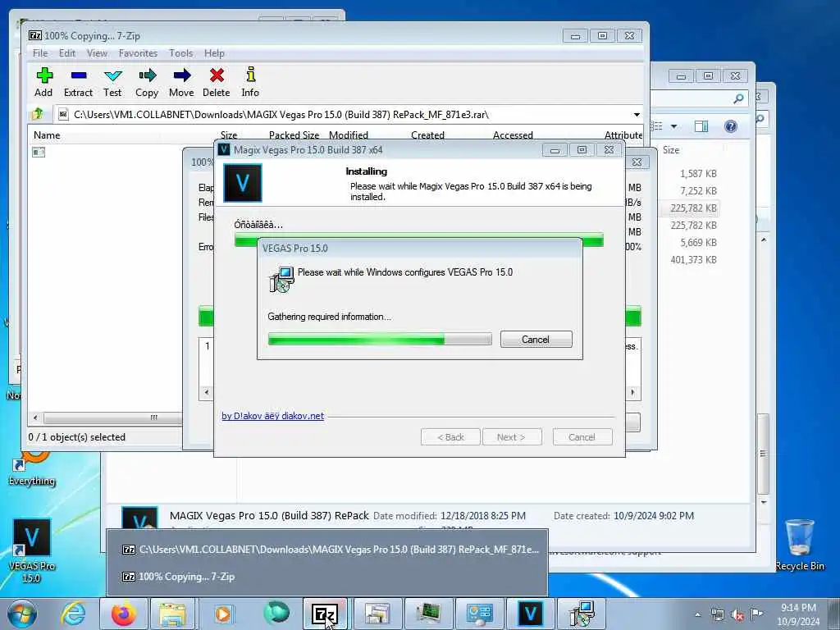The image size is (840, 630).
Task: Show hidden system tray icons arrow
Action: pos(697,614)
